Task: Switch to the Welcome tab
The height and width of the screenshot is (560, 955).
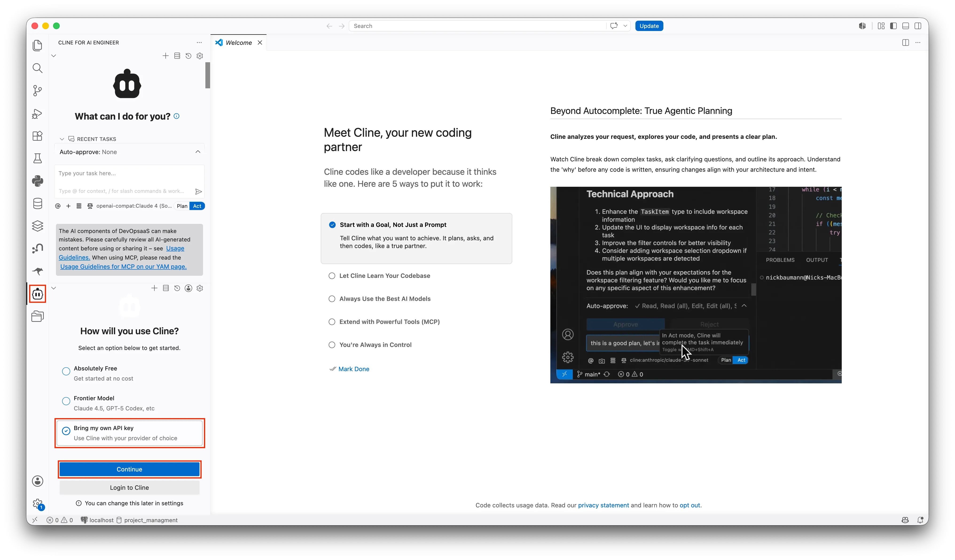Action: pos(238,43)
